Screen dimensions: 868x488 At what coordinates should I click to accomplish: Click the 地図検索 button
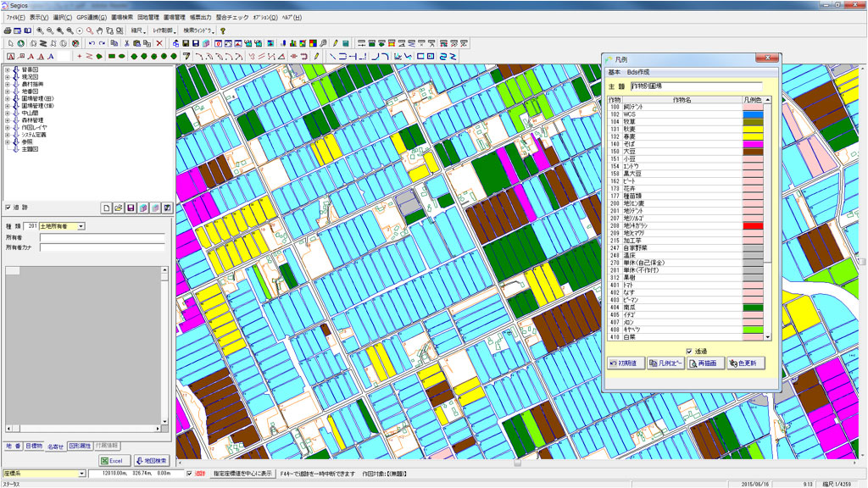(152, 460)
